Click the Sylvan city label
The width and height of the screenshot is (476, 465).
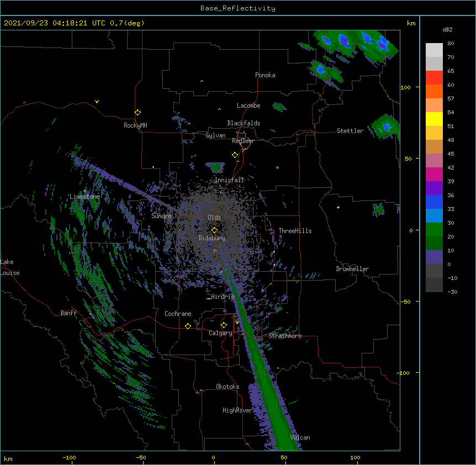pos(215,135)
